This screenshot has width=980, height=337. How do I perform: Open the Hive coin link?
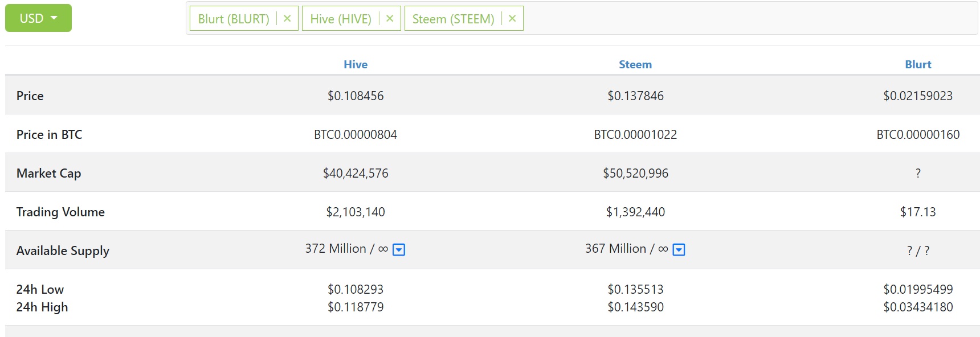tap(356, 64)
